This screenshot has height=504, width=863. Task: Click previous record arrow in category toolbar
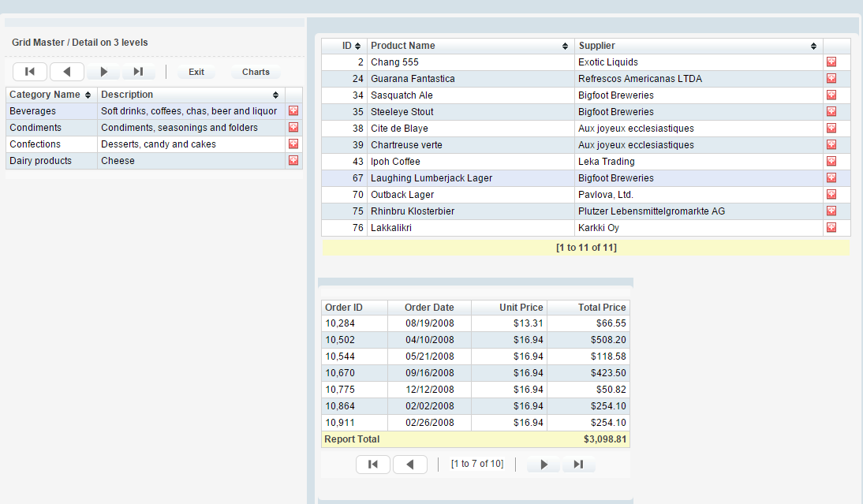(x=67, y=72)
